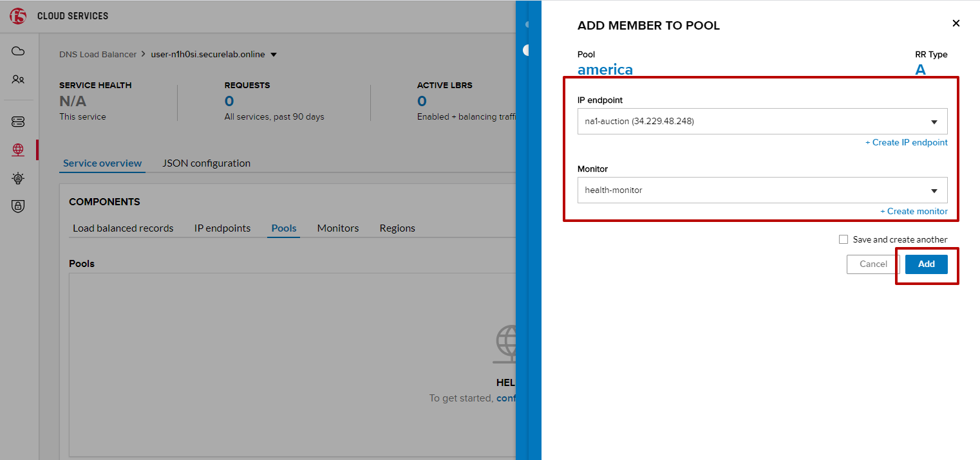This screenshot has height=460, width=980.
Task: Open the Monitors tab
Action: coord(338,228)
